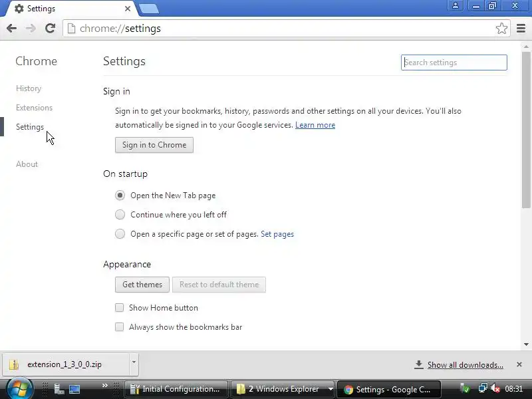Switch to Initial Configuration taskbar item
This screenshot has height=399, width=532.
pos(176,389)
